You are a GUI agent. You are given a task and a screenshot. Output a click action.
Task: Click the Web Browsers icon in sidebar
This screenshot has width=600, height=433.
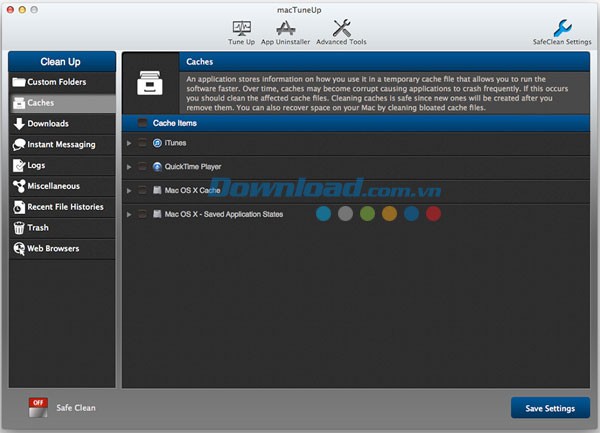coord(19,248)
